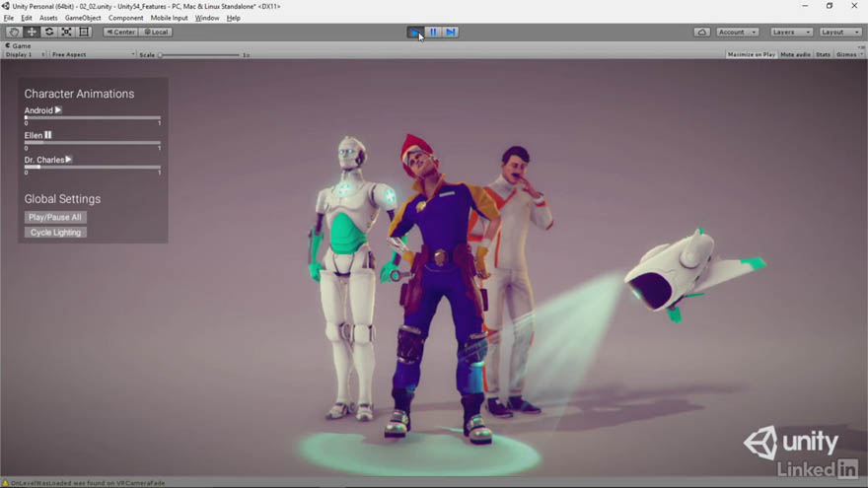This screenshot has height=488, width=868.
Task: Click the Cycle Lighting button
Action: (x=55, y=233)
